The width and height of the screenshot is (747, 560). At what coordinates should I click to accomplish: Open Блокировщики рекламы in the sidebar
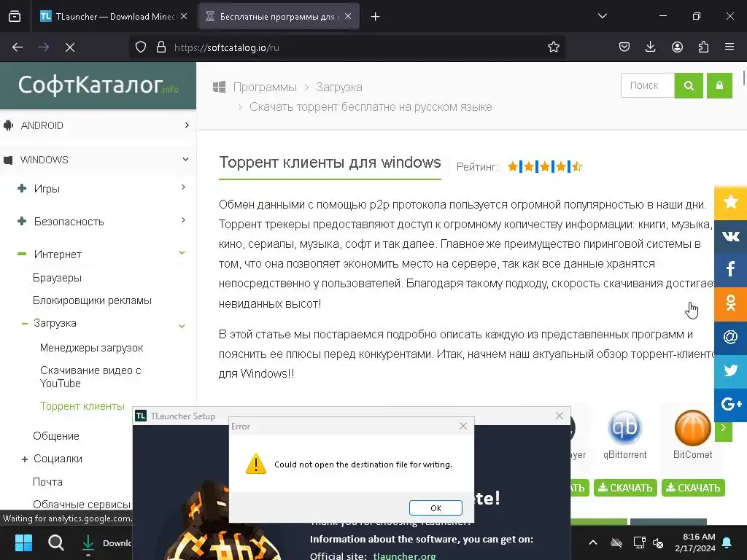(x=92, y=300)
